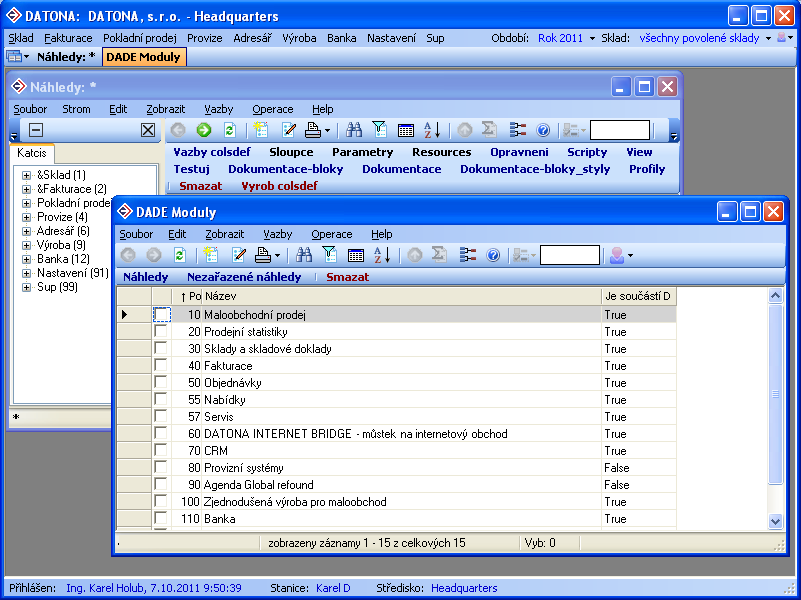The width and height of the screenshot is (801, 600).
Task: Click the A-Z sort icon in DADE Moduly
Action: [x=382, y=255]
